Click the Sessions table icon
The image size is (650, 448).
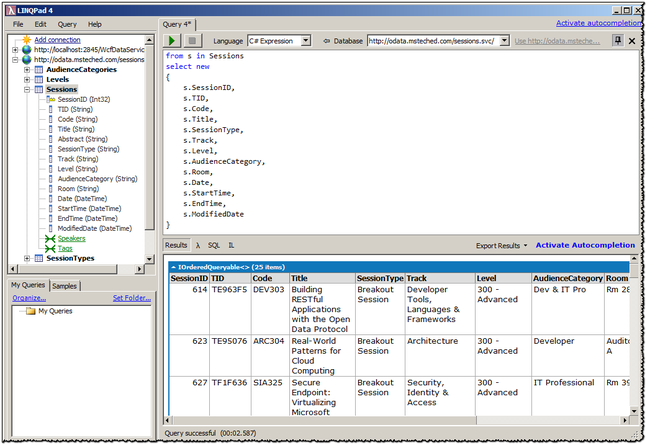(39, 90)
